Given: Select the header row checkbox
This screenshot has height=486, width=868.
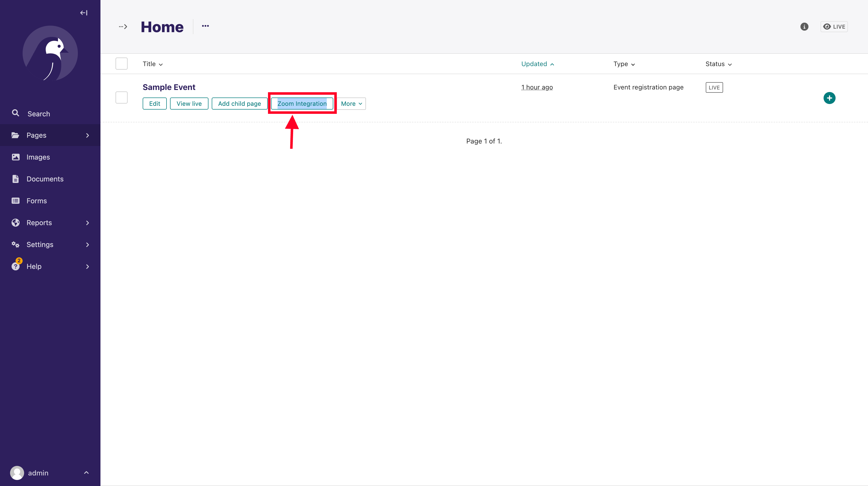Looking at the screenshot, I should [x=122, y=63].
